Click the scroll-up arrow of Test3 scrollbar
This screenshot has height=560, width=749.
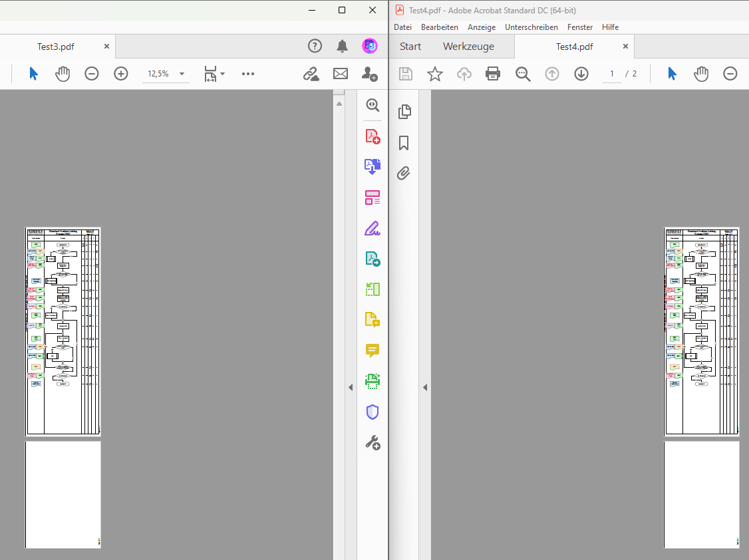(x=339, y=104)
